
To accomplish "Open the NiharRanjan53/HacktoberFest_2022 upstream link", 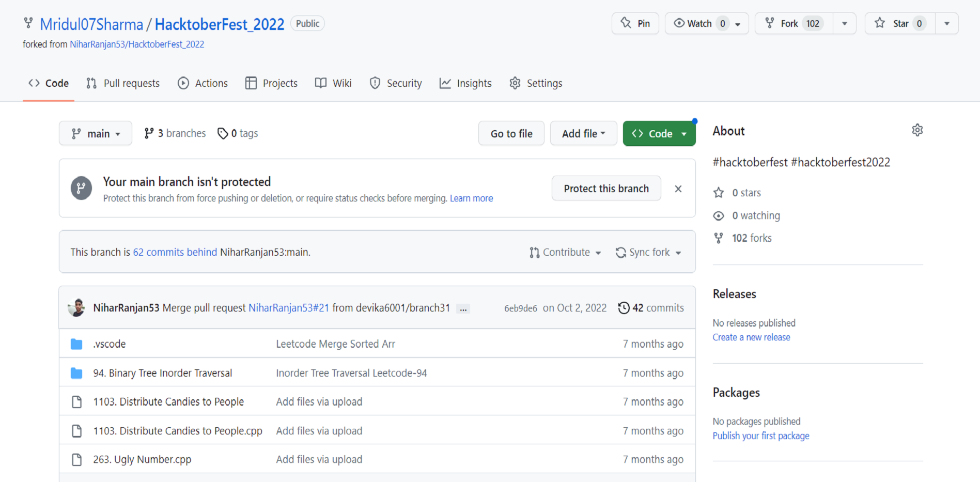I will click(x=137, y=44).
